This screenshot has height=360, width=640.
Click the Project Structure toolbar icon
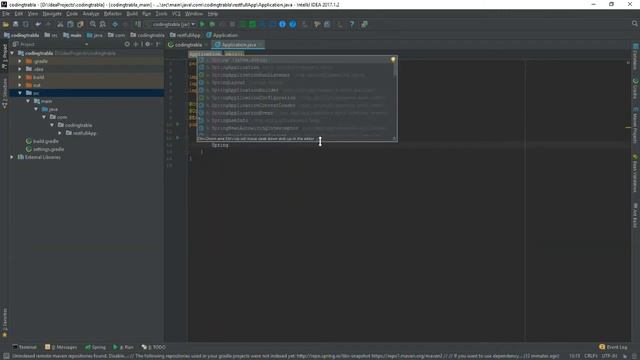pyautogui.click(x=327, y=24)
